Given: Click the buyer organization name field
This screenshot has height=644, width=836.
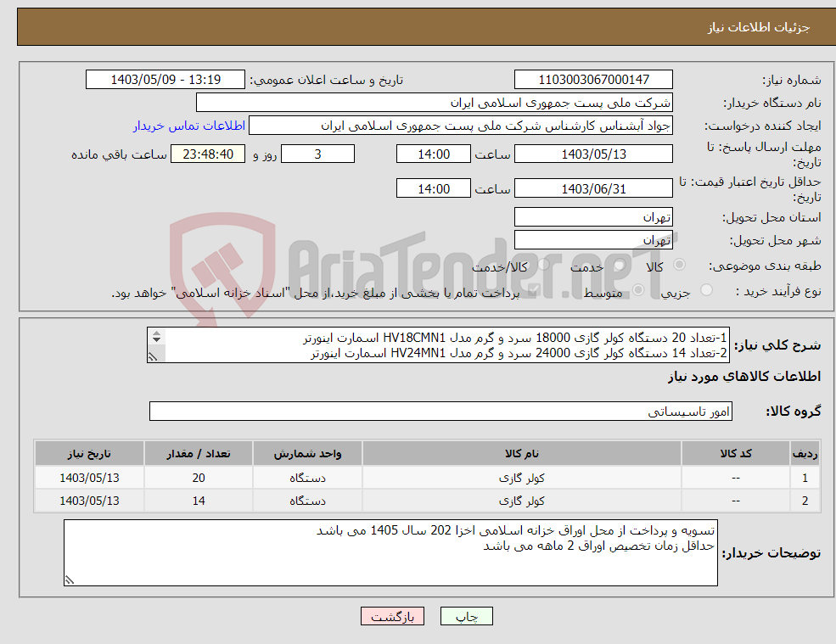Looking at the screenshot, I should 435,103.
